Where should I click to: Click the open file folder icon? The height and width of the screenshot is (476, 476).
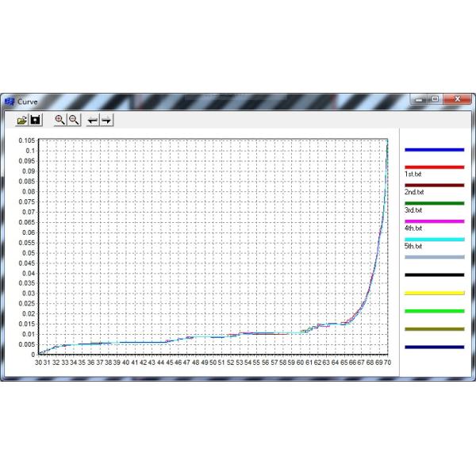coord(22,120)
